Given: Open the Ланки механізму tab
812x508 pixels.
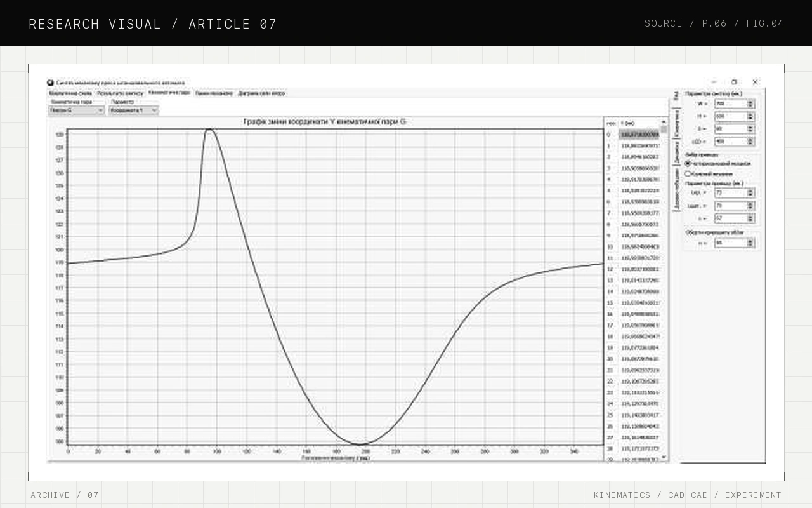Looking at the screenshot, I should pos(214,93).
